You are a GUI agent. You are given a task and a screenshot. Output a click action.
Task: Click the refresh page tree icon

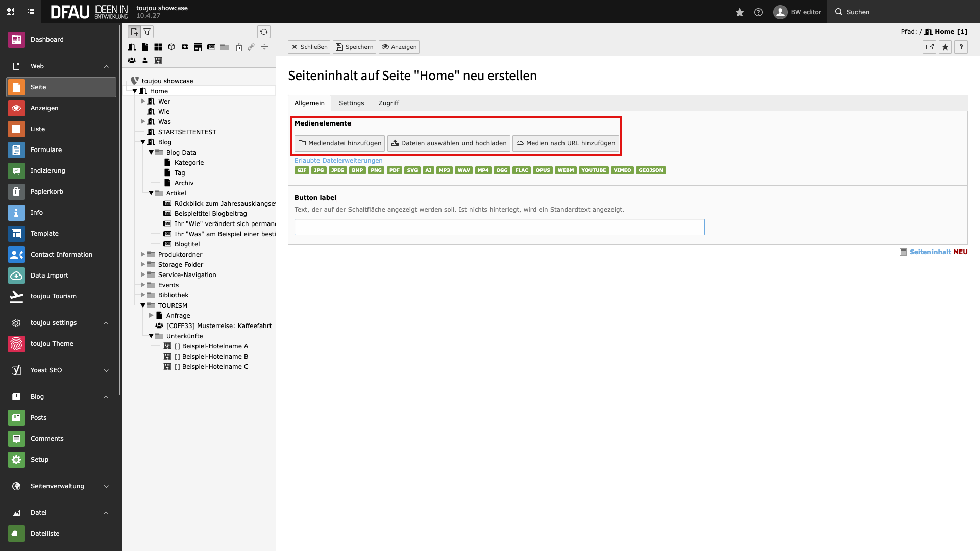[263, 32]
